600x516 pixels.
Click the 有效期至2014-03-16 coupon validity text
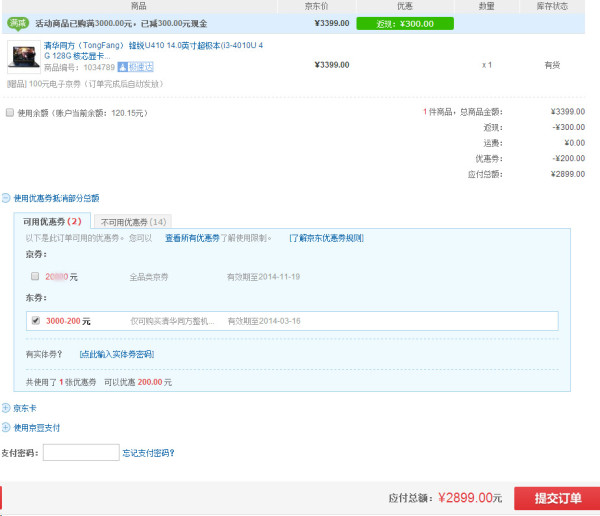(264, 321)
